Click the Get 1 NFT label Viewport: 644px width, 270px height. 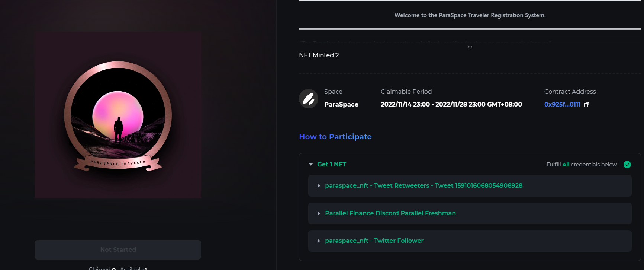[332, 165]
